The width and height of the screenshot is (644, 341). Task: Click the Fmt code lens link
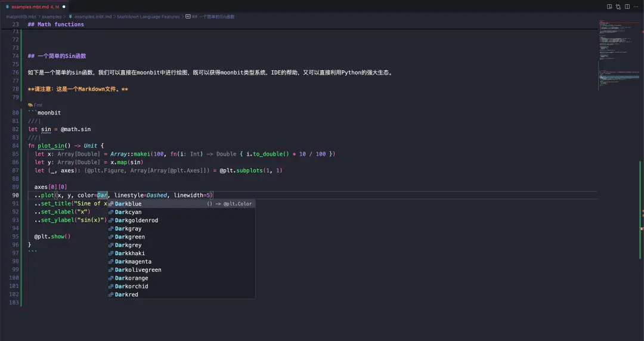[x=38, y=105]
